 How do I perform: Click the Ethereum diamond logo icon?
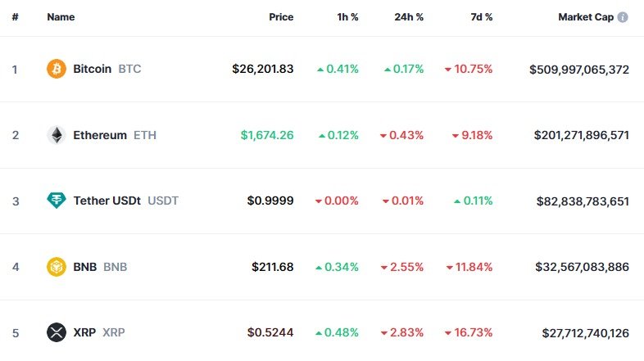pyautogui.click(x=56, y=135)
